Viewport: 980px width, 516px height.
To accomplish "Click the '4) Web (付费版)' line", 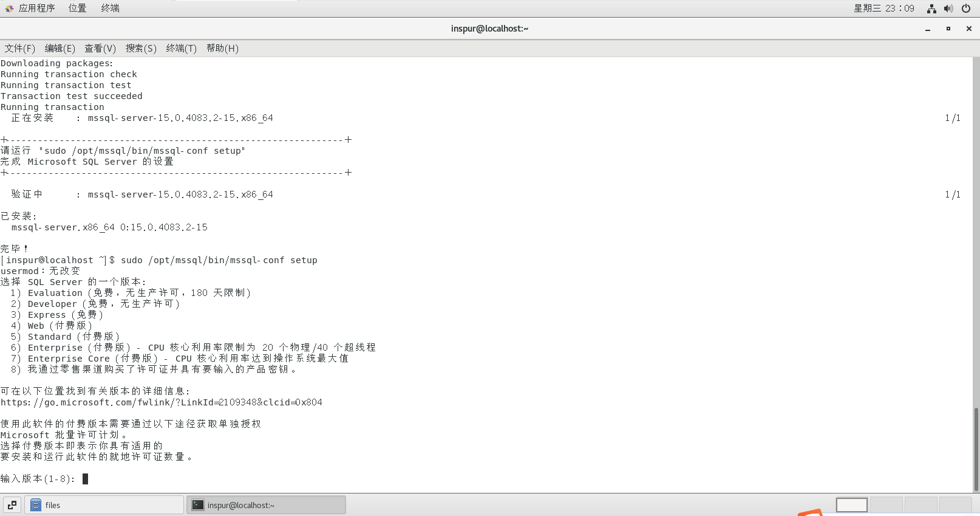I will [x=52, y=326].
